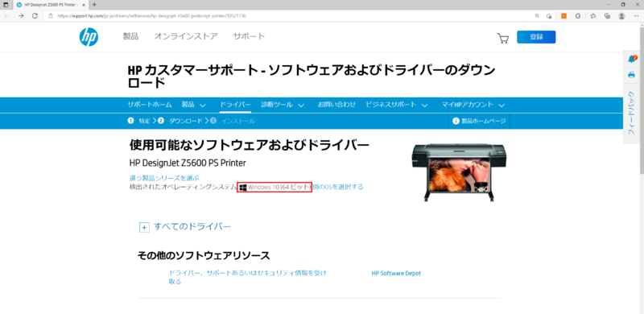
Task: Open the 製品 dropdown in blue navbar
Action: point(194,105)
